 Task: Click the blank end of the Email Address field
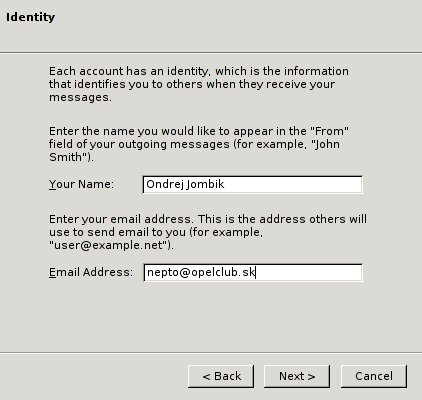[308, 273]
